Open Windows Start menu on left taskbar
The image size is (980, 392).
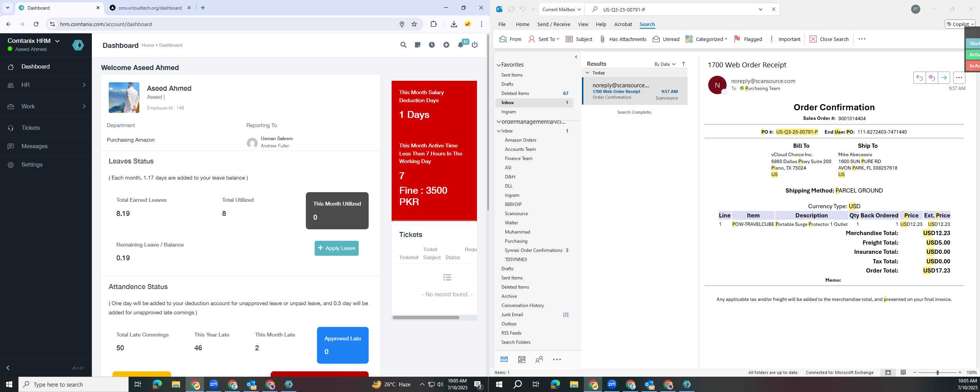click(9, 384)
